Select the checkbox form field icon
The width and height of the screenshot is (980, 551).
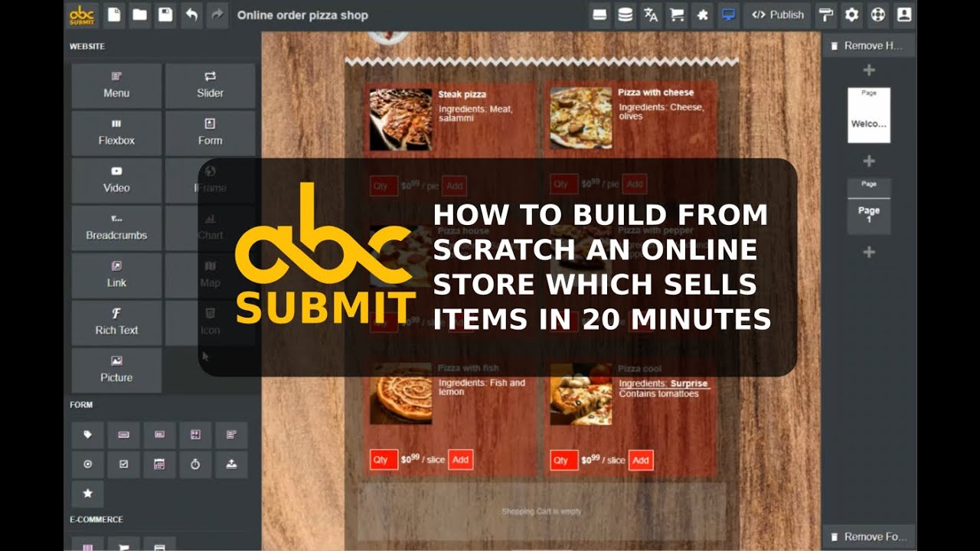coord(123,465)
